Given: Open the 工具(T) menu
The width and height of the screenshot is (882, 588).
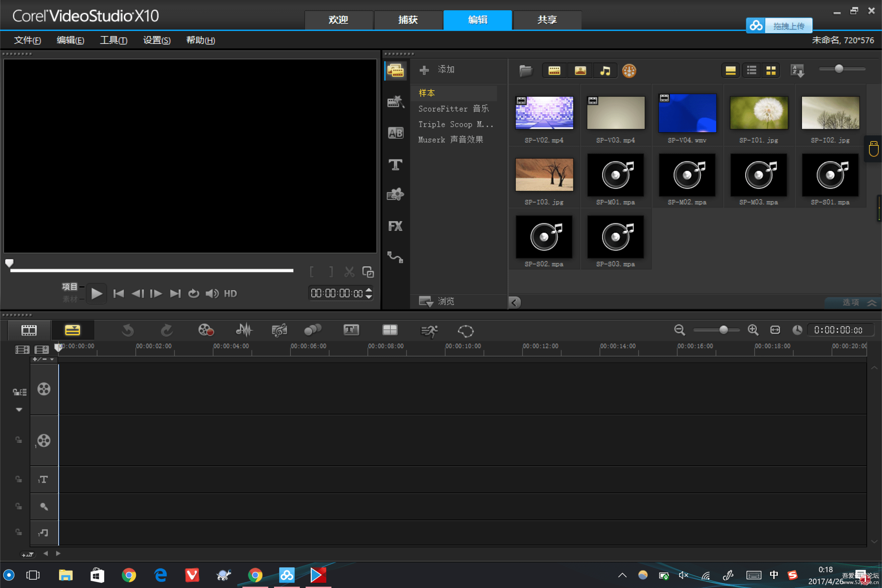Looking at the screenshot, I should coord(114,40).
